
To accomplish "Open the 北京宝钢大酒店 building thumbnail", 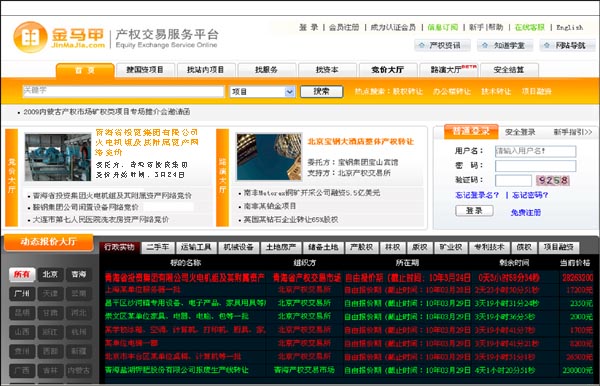I will pos(269,157).
